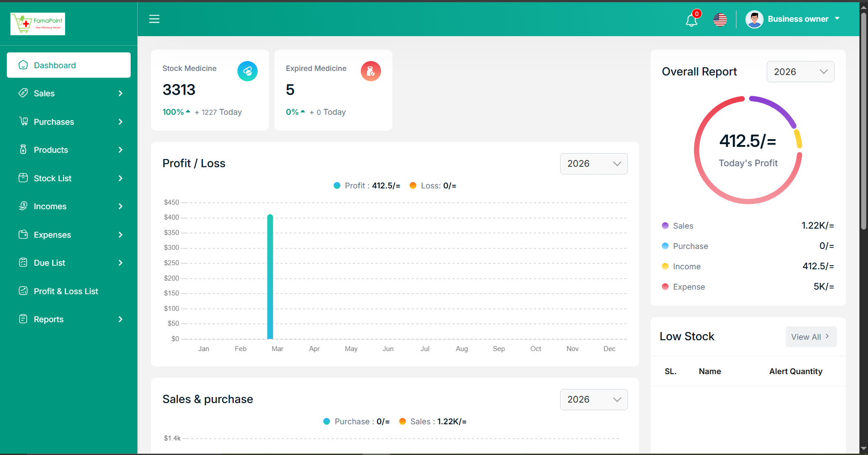Click the US flag language icon
868x455 pixels.
(720, 19)
